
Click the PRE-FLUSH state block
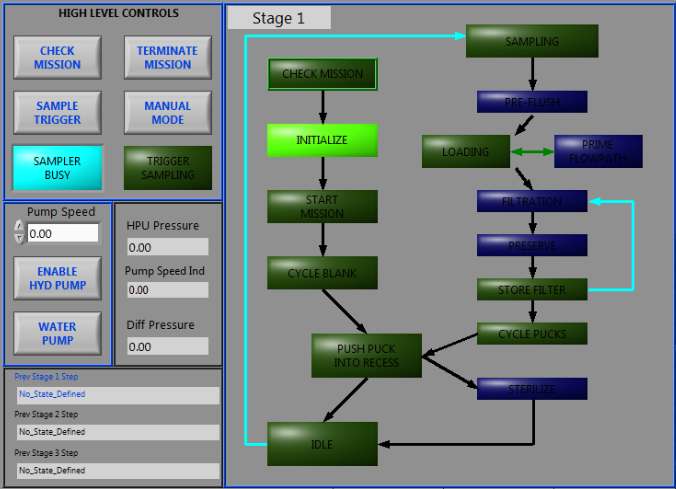tap(532, 102)
